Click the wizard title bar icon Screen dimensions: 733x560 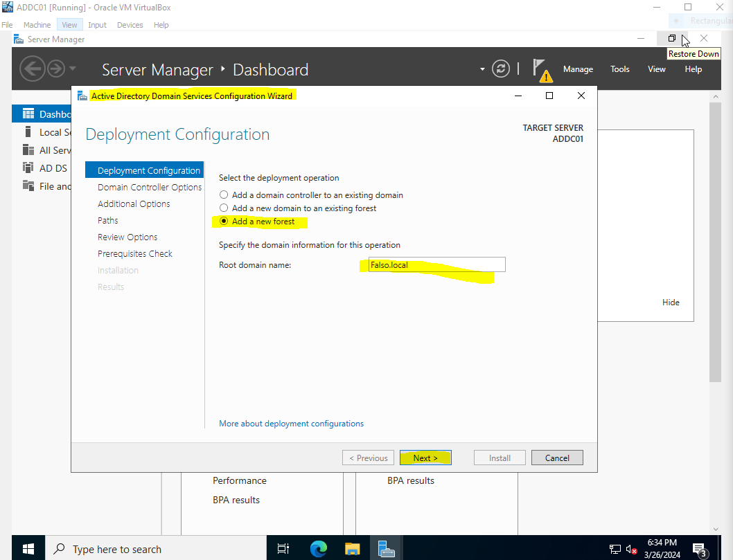(82, 96)
